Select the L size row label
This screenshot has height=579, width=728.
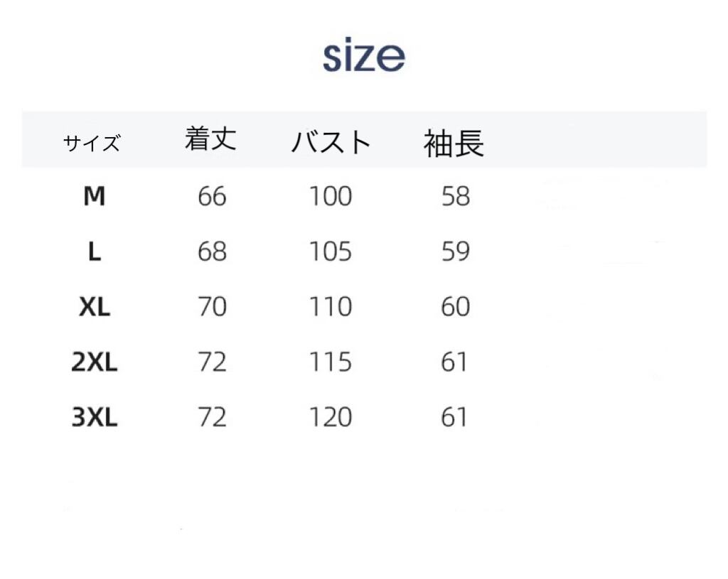tap(95, 251)
